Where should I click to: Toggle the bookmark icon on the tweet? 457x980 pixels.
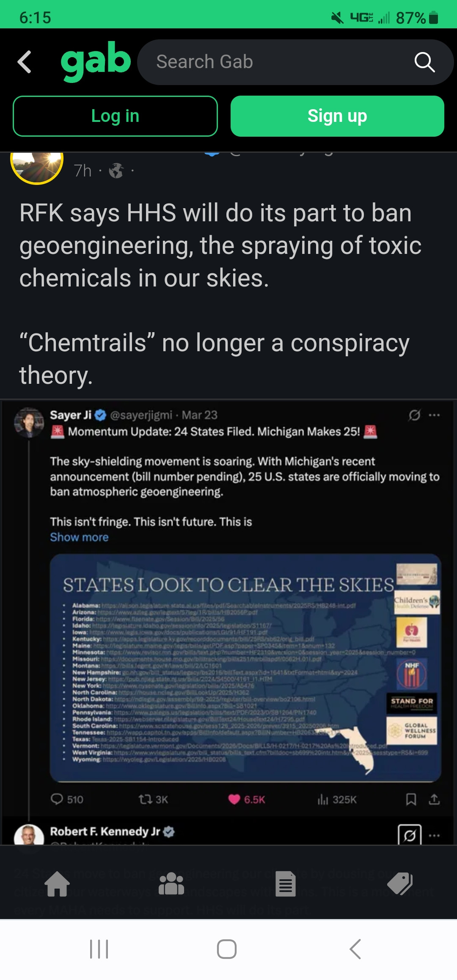411,799
